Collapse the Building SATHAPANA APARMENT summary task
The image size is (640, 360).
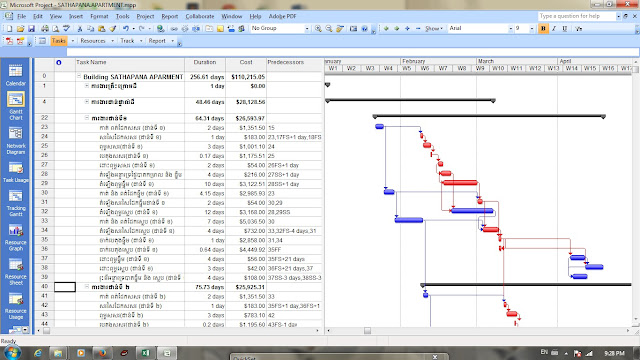click(79, 76)
